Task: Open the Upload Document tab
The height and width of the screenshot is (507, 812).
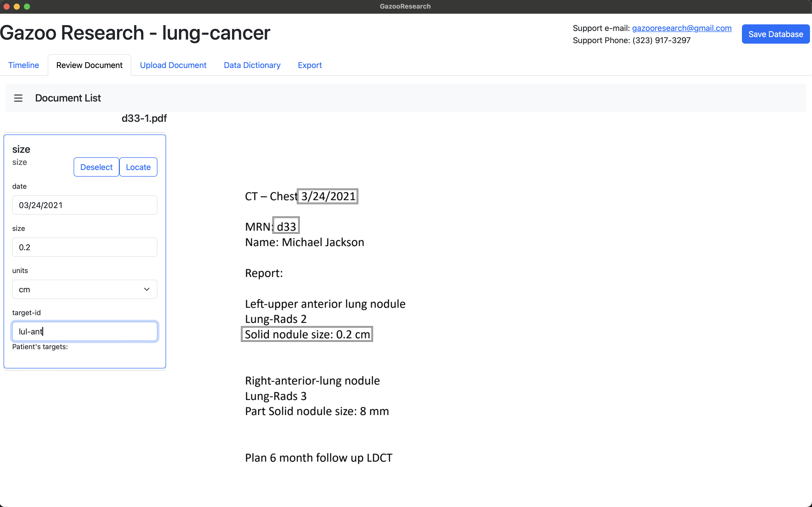Action: [173, 65]
